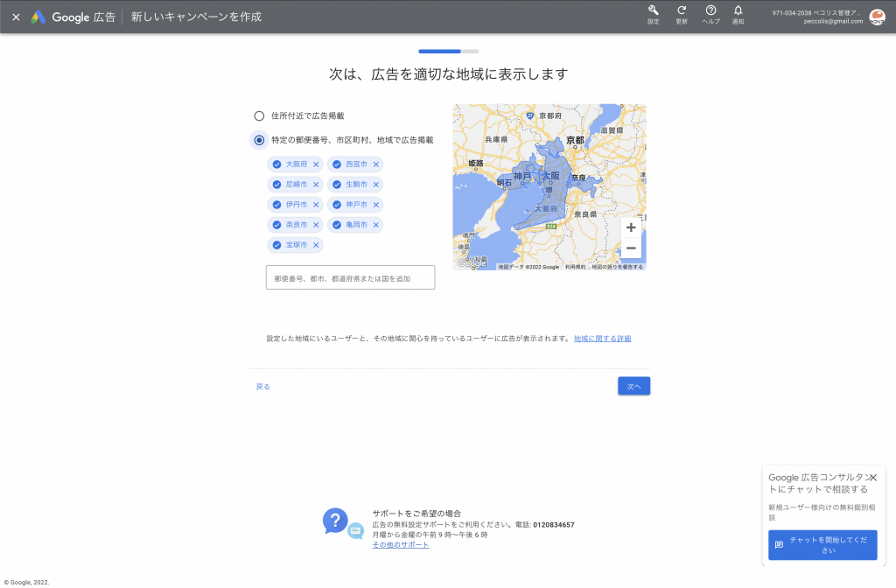Click the account email peccolis@gmail.com
Viewport: 896px width, 588px height.
(833, 22)
